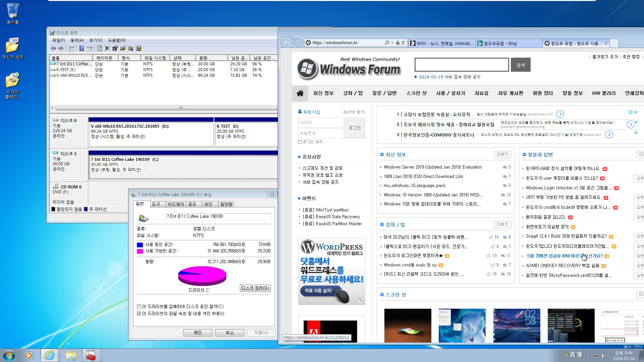Click the padlock security icon in address bar
This screenshot has width=644, height=362.
[397, 43]
